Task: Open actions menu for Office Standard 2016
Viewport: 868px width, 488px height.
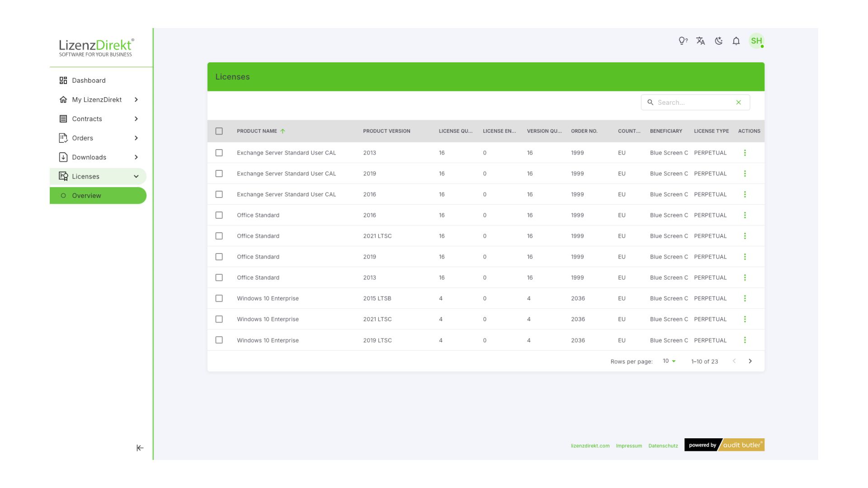Action: [x=745, y=216]
